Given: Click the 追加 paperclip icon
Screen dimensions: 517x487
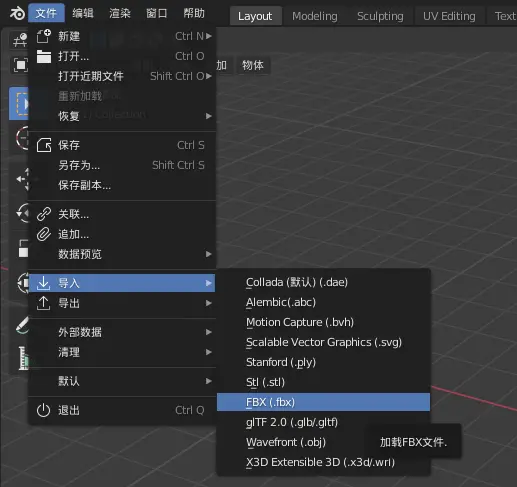Looking at the screenshot, I should coord(44,234).
